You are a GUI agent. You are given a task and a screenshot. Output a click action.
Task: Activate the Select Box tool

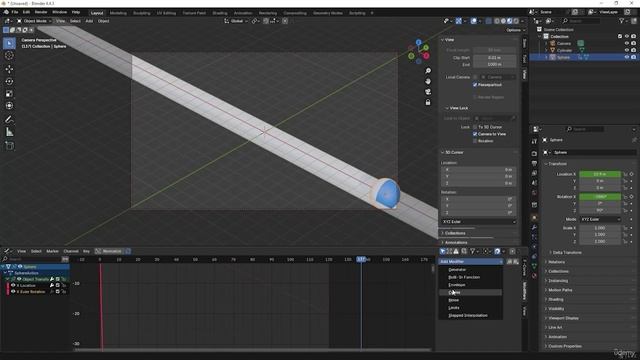tap(9, 43)
